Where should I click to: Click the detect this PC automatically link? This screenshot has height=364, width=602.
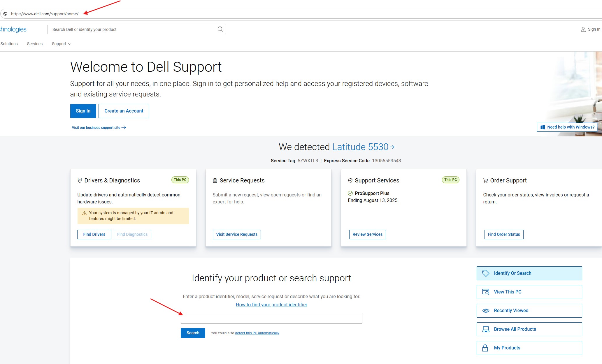click(257, 333)
